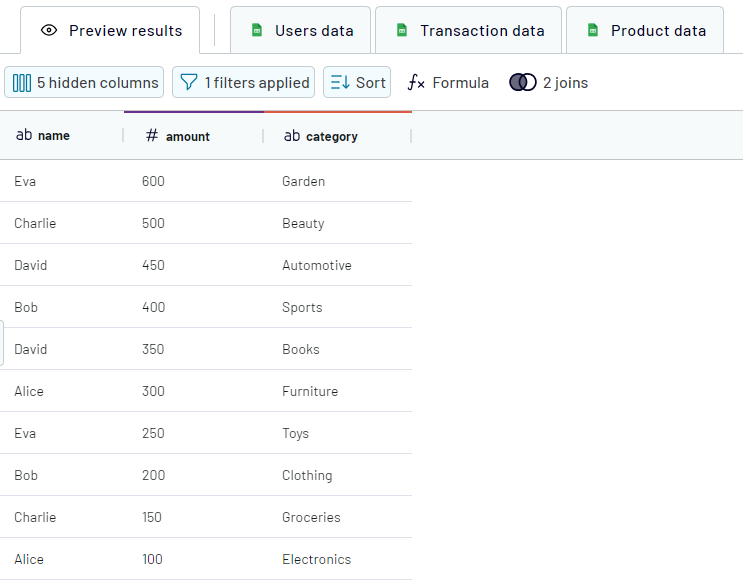Expand the collapsed left side panel handle
743x583 pixels.
(x=2, y=343)
